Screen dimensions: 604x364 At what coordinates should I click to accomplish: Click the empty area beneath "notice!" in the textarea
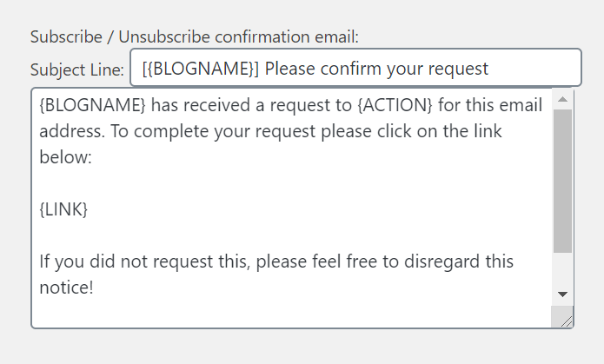tap(292, 313)
